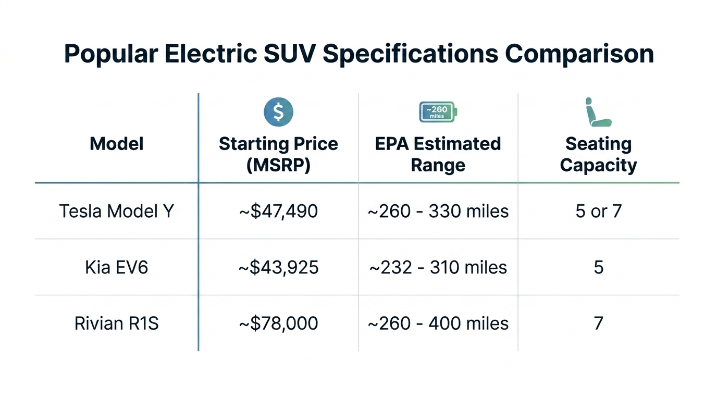717x400 pixels.
Task: Click the battery range icon
Action: 438,112
